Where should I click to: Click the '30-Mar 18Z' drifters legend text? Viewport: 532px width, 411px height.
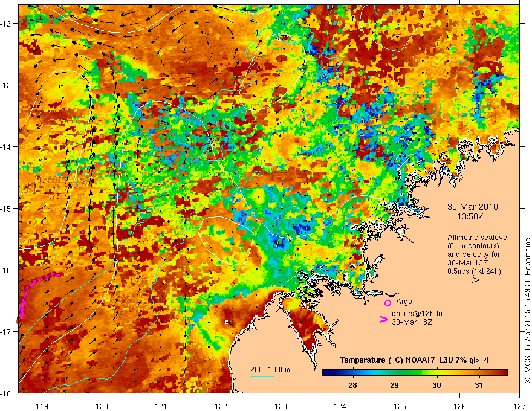click(412, 322)
